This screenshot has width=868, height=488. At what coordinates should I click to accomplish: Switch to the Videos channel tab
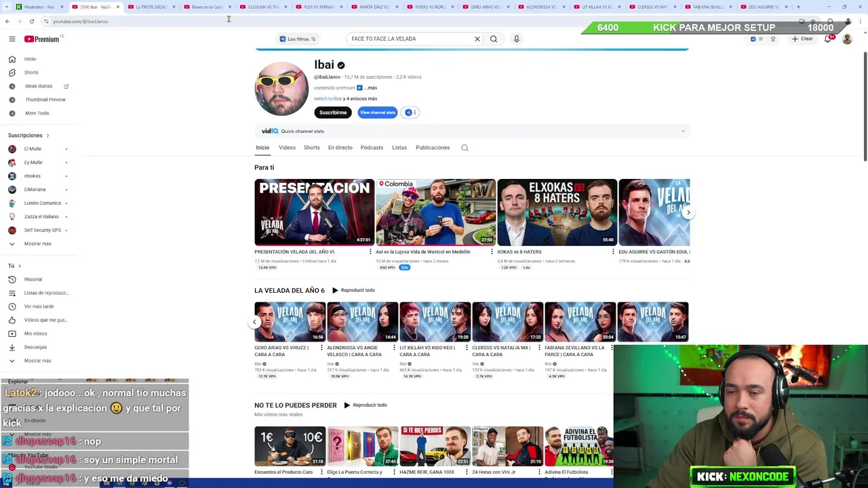(x=287, y=148)
